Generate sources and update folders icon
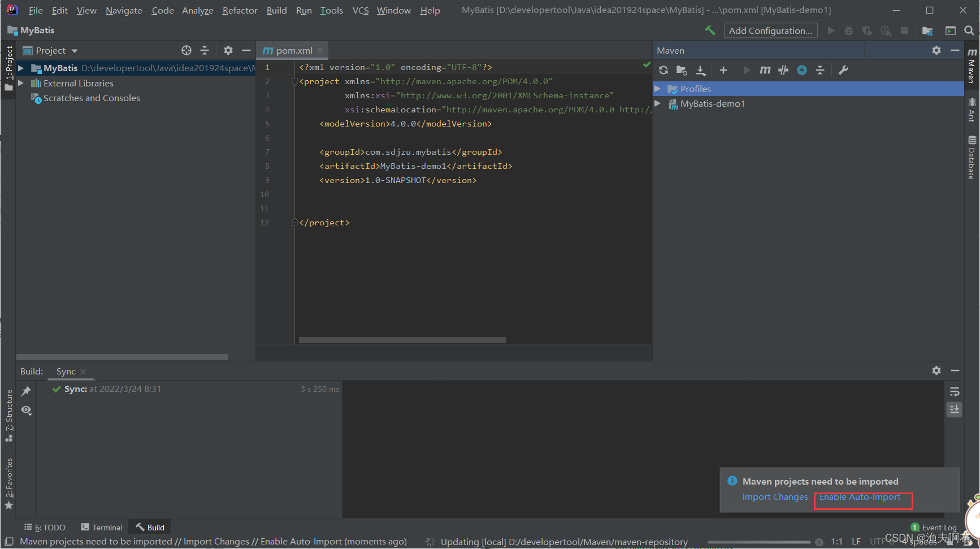Screen dimensions: 980x549 click(x=682, y=70)
